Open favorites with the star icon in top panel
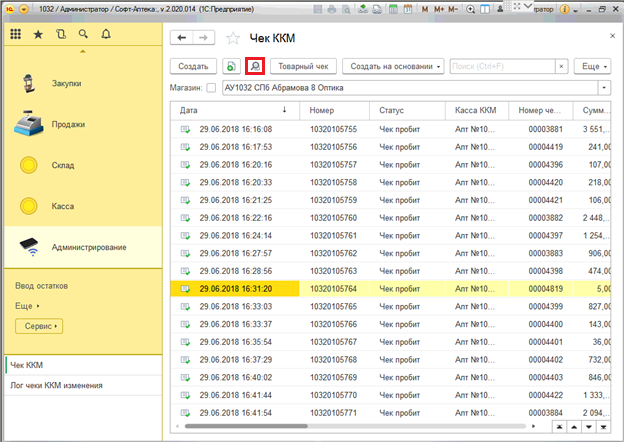The image size is (624, 442). 38,34
